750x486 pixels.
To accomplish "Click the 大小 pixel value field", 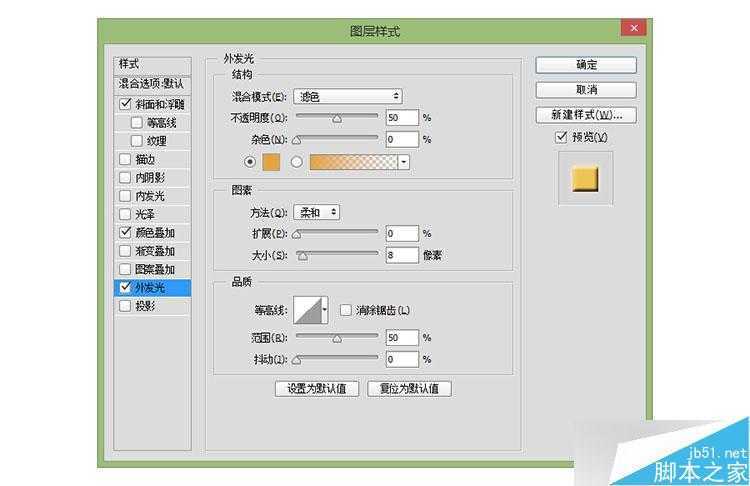I will click(402, 255).
